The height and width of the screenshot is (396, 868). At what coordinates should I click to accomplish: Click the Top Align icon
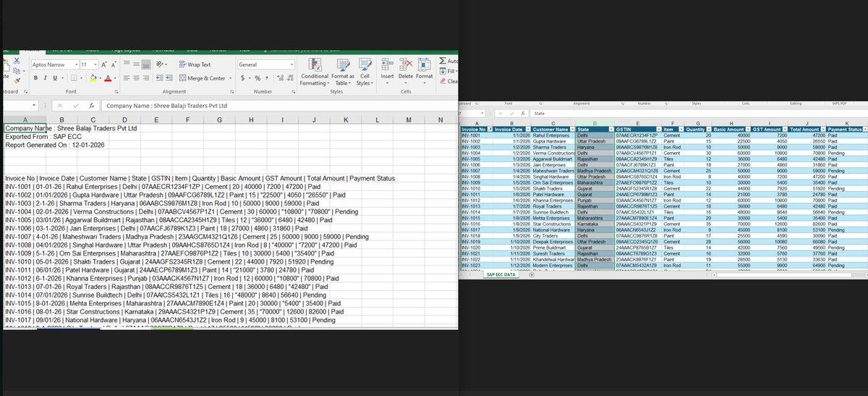(x=127, y=64)
